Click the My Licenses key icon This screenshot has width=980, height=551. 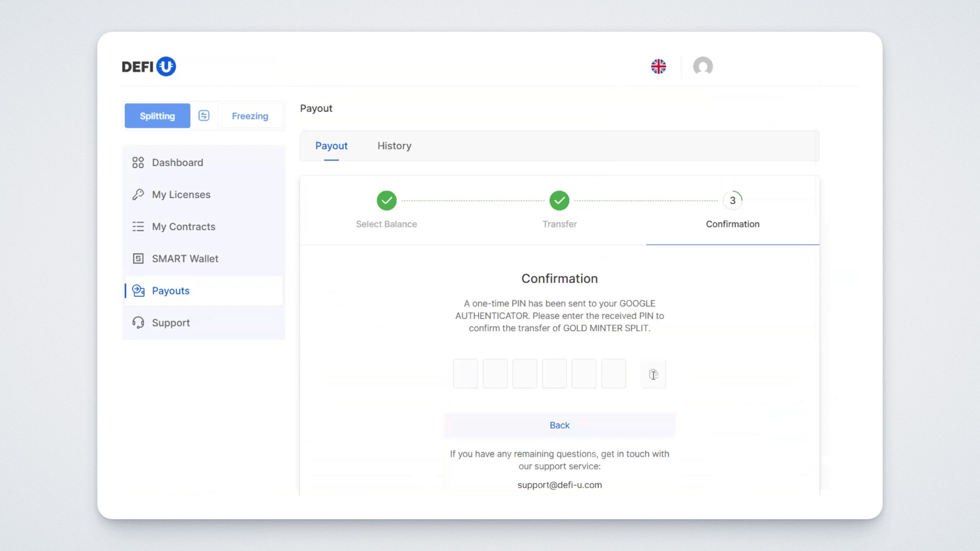138,194
